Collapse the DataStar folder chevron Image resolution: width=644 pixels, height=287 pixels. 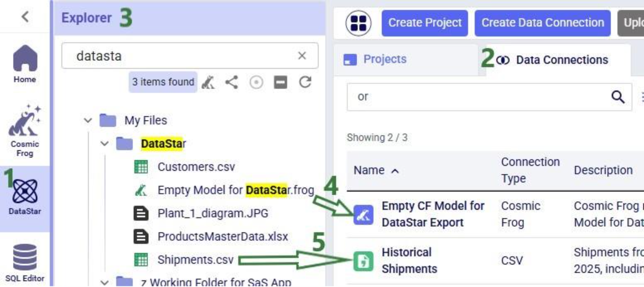(x=105, y=144)
